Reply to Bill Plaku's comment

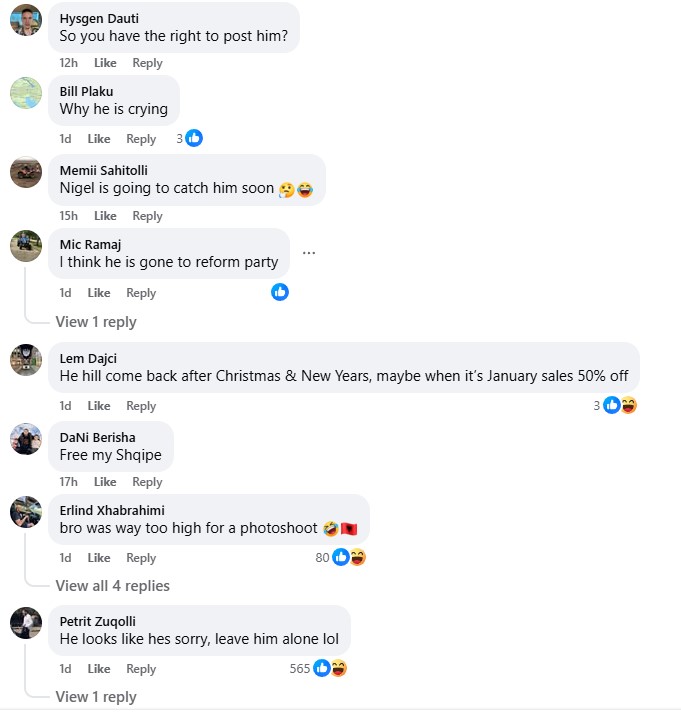point(141,139)
